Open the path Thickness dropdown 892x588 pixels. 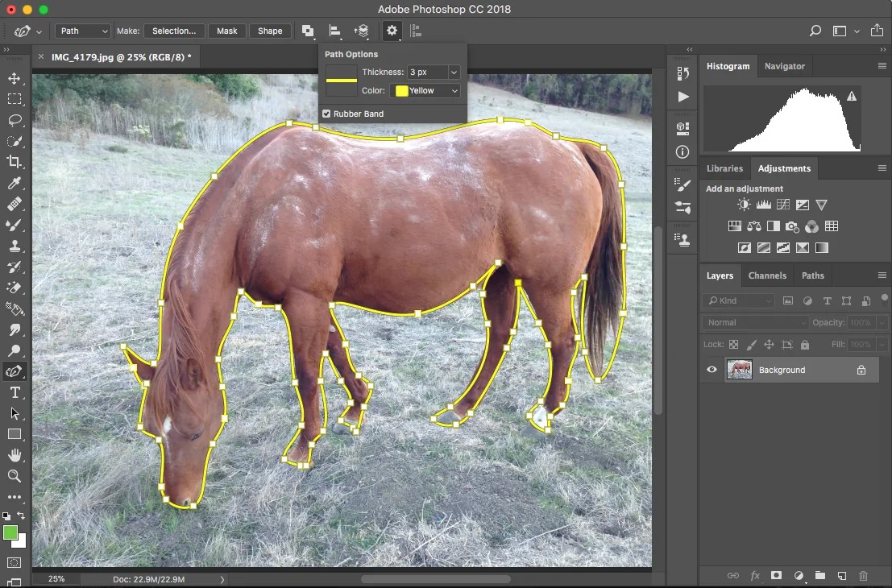[434, 72]
